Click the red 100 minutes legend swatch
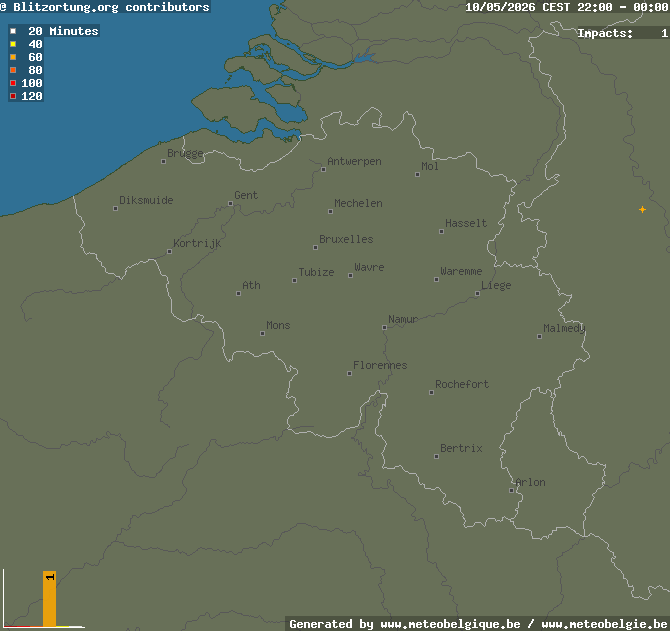670x631 pixels. [13, 83]
